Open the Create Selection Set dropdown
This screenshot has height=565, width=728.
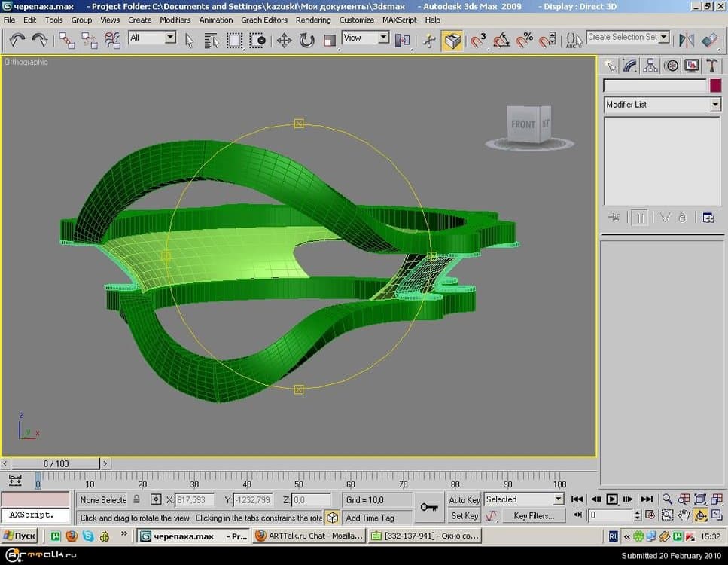tap(628, 37)
